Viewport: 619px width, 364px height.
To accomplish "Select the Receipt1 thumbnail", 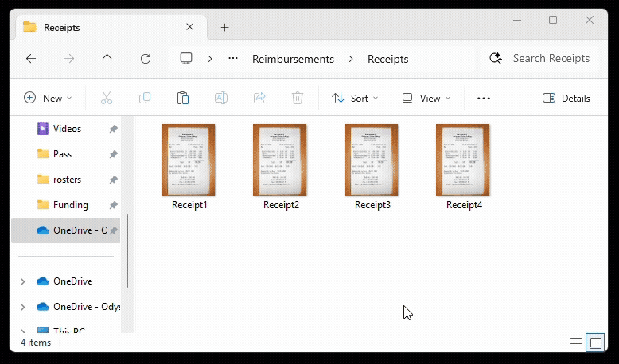I will point(189,160).
